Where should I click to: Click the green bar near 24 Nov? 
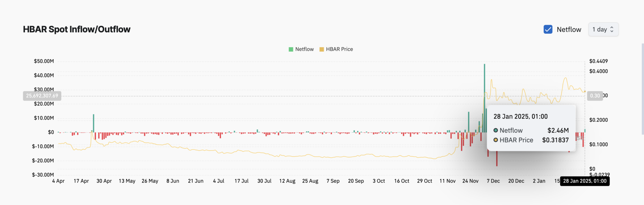coord(469,122)
